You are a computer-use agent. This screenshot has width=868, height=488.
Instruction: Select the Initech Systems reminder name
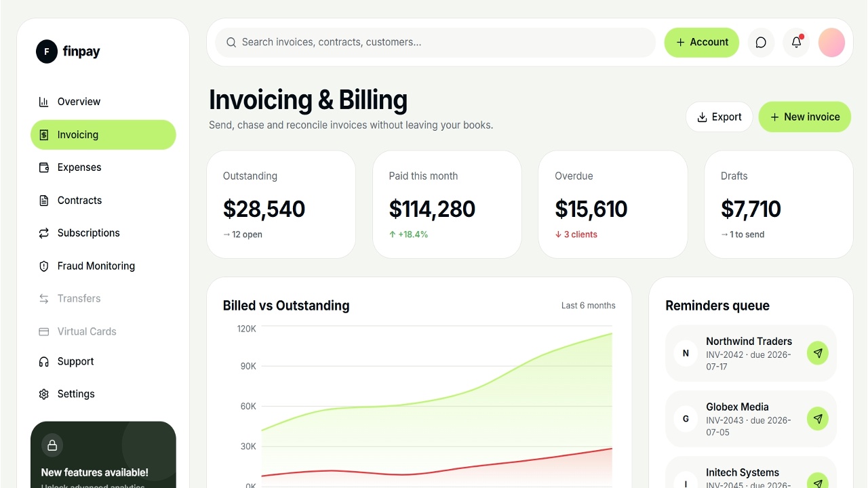click(x=743, y=473)
